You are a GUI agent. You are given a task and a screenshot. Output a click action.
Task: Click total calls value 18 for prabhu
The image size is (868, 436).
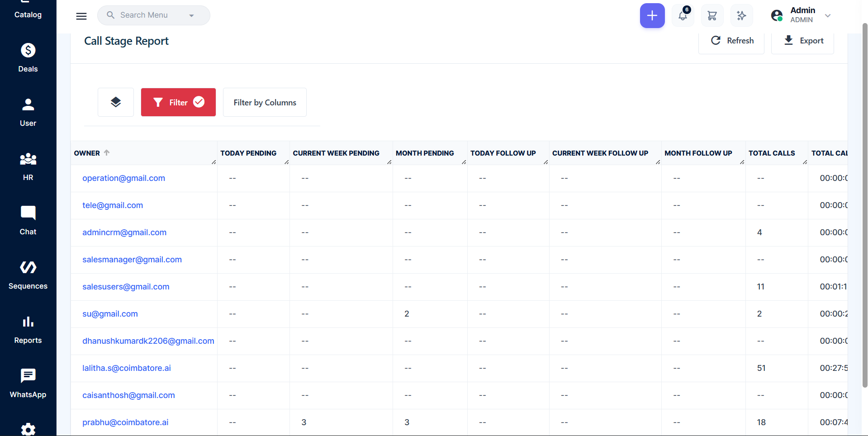point(761,422)
